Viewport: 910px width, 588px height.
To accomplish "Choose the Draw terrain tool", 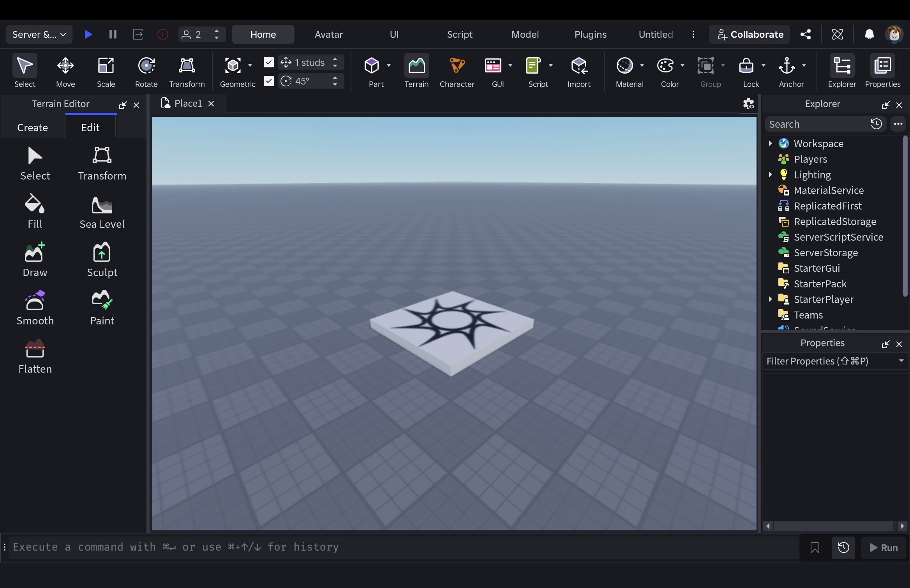I will click(x=35, y=259).
